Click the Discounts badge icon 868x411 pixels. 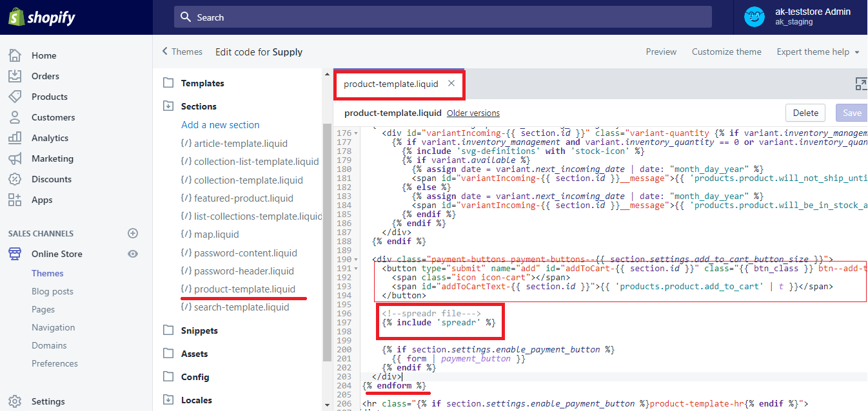[15, 179]
